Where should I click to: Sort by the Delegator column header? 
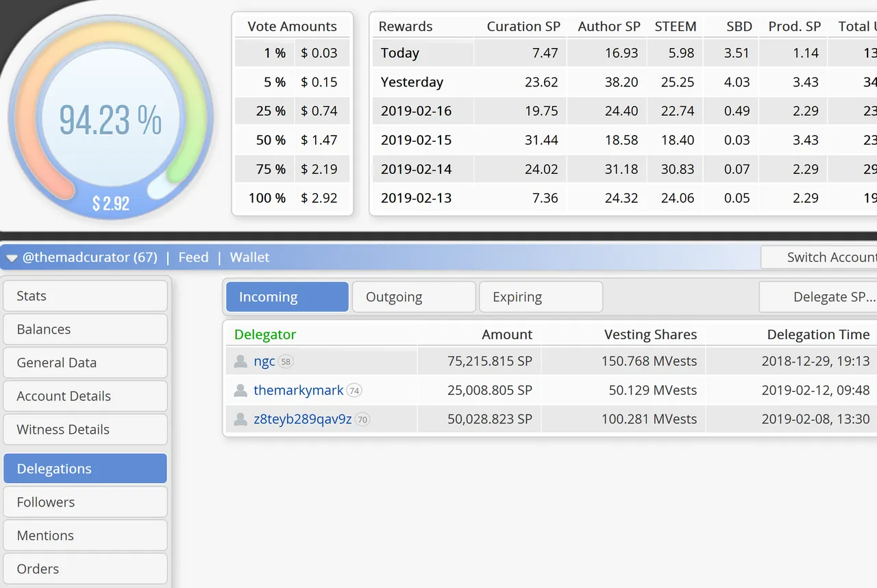265,334
